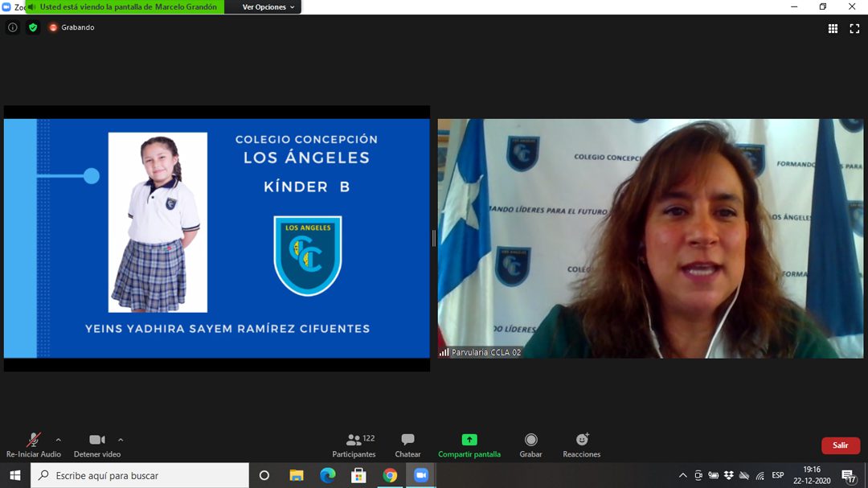This screenshot has width=868, height=488.
Task: Expand audio options arrow
Action: pos(58,440)
